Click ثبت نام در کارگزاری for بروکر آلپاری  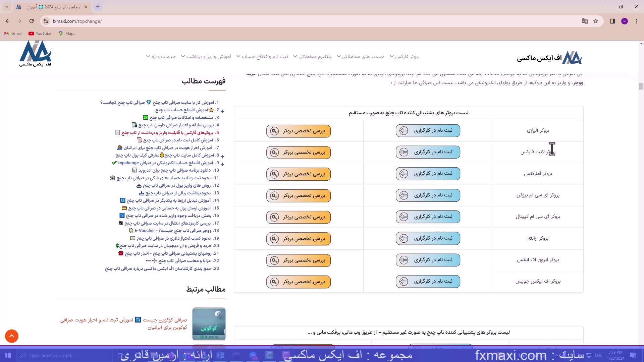[428, 131]
